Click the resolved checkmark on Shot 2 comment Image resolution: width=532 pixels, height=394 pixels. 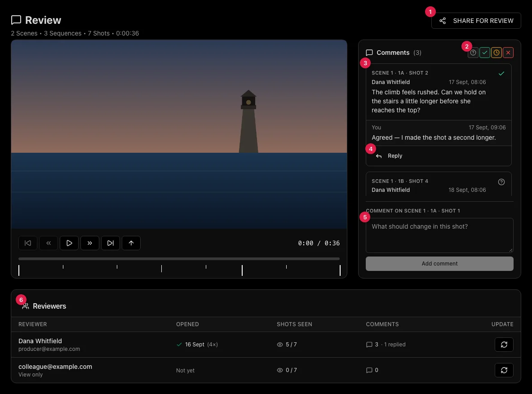click(x=501, y=73)
